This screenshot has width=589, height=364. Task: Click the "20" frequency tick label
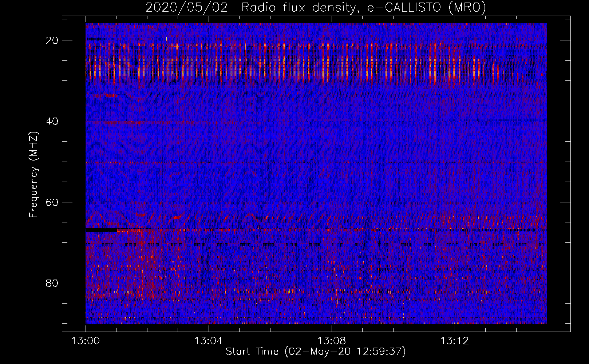click(x=52, y=40)
